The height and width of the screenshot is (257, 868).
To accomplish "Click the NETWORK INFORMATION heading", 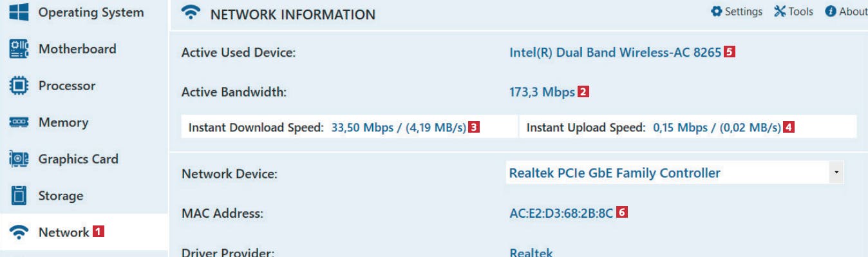I will (x=292, y=14).
